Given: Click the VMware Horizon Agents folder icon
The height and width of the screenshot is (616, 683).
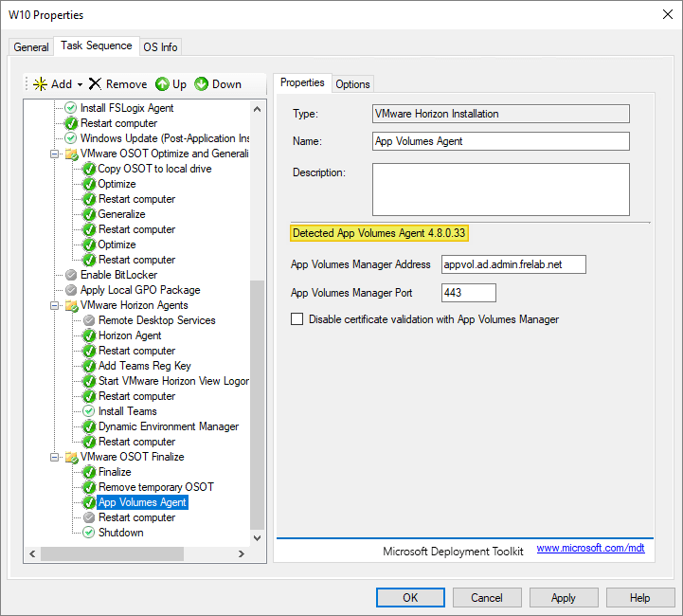Looking at the screenshot, I should click(71, 305).
